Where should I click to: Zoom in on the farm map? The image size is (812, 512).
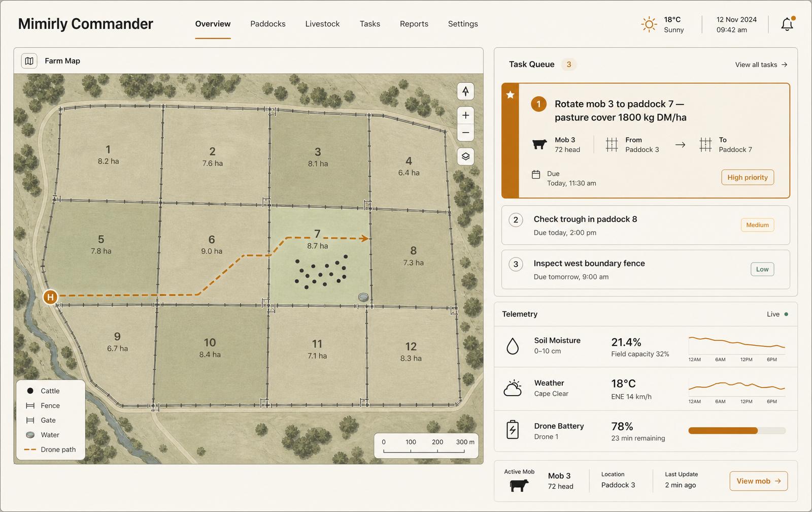pyautogui.click(x=465, y=115)
